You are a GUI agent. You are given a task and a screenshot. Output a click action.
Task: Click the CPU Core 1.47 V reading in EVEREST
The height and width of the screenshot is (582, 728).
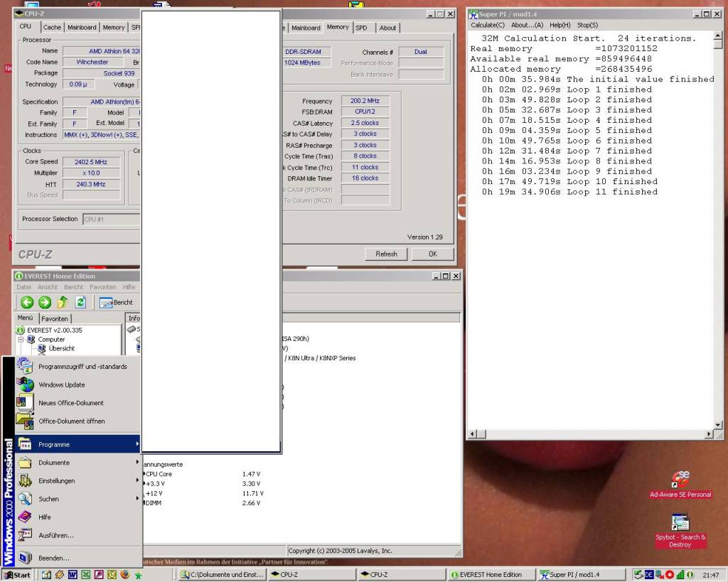[x=251, y=474]
